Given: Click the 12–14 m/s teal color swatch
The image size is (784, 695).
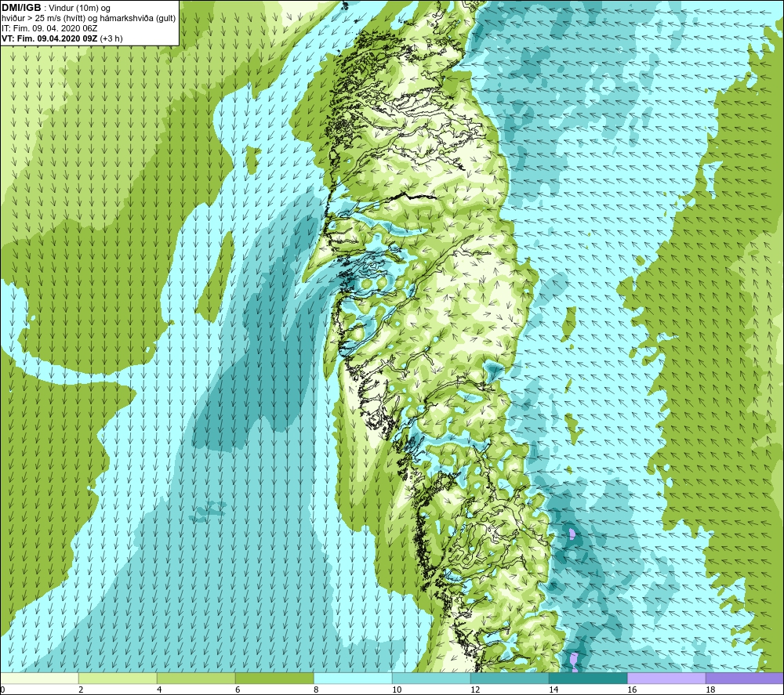Looking at the screenshot, I should [510, 678].
